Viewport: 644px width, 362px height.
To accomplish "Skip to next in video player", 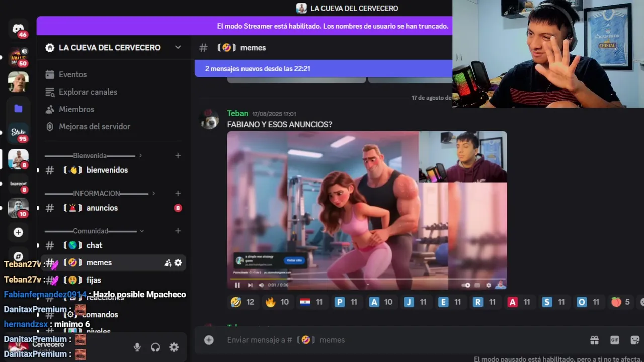I will click(x=250, y=285).
